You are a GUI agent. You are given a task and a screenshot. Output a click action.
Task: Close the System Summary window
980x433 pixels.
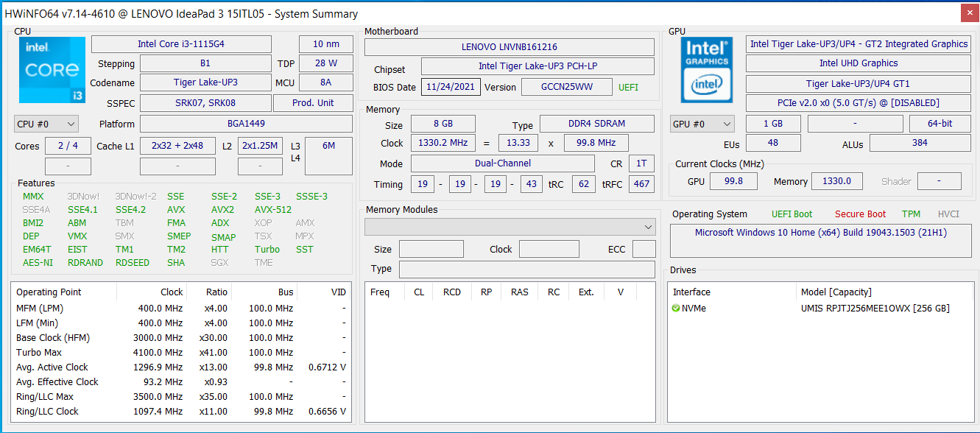(970, 13)
